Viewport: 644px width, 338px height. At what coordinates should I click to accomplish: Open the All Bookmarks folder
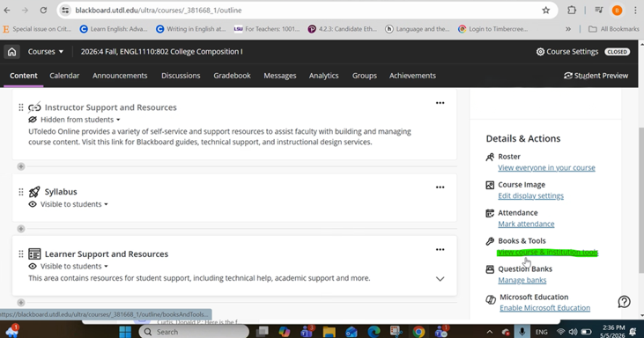614,29
